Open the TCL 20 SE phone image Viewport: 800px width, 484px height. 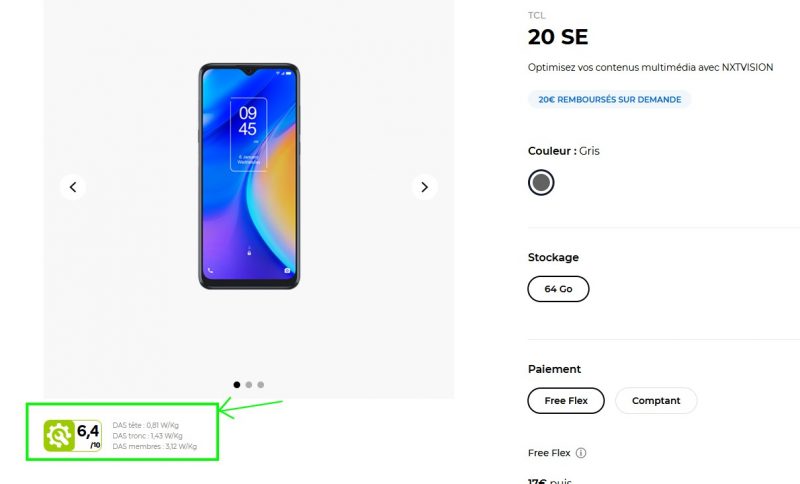[249, 177]
